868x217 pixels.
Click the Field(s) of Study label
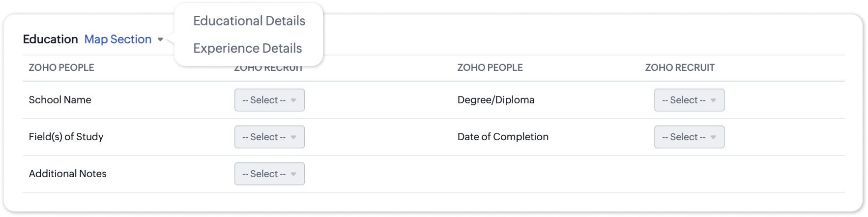pos(66,137)
